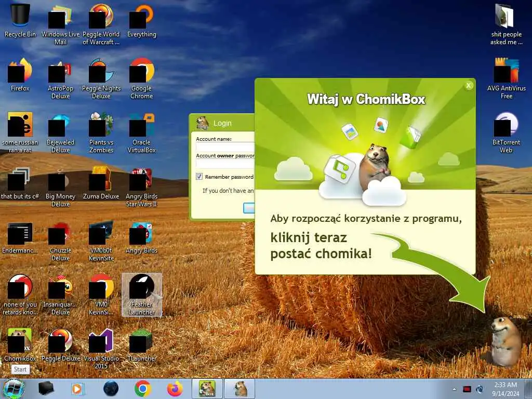Viewport: 532px width, 399px height.
Task: Open Peggle Nights Deluxe shortcut
Action: click(101, 78)
